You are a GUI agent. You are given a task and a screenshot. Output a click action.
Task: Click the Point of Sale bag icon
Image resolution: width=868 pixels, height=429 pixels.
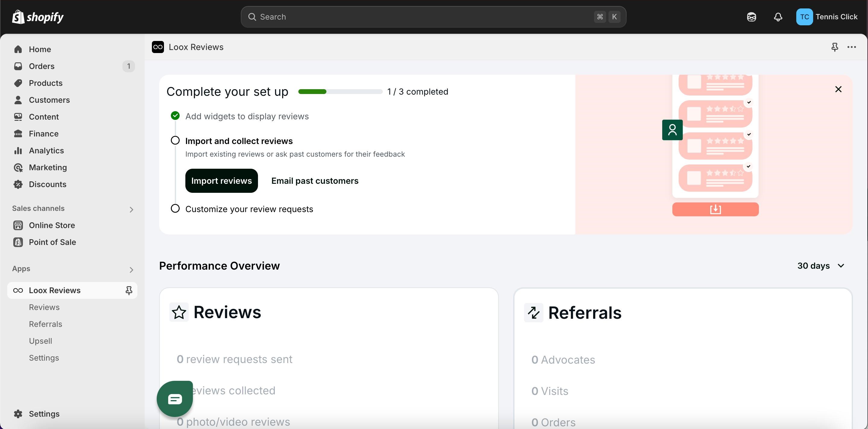[18, 242]
